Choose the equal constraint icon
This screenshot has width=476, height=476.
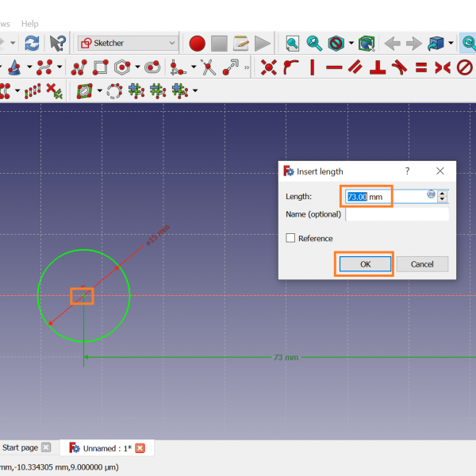(421, 67)
